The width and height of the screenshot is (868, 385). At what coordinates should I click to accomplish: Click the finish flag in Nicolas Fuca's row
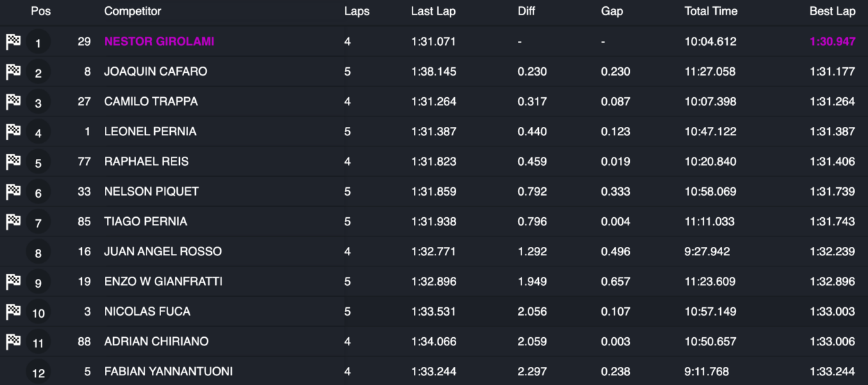tap(13, 311)
